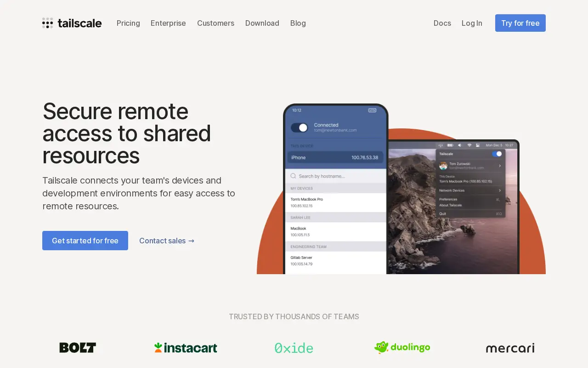Click the Secure remote access headline
This screenshot has height=368, width=588.
point(126,133)
